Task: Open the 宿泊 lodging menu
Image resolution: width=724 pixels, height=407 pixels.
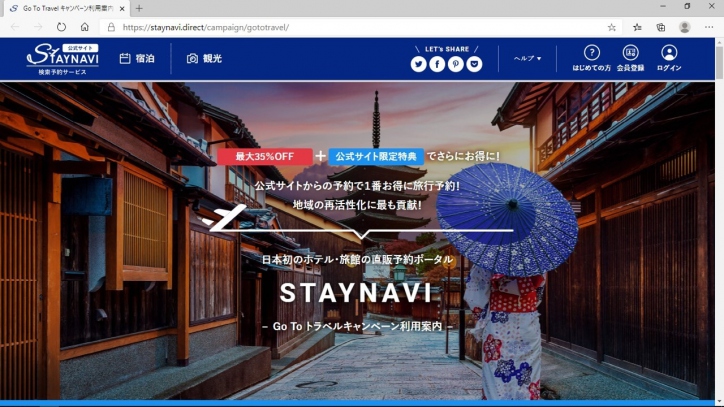Action: click(x=137, y=59)
